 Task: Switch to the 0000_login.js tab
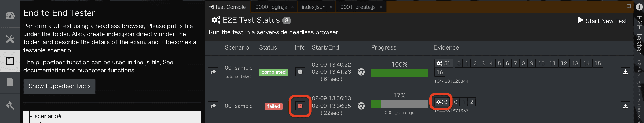coord(271,7)
